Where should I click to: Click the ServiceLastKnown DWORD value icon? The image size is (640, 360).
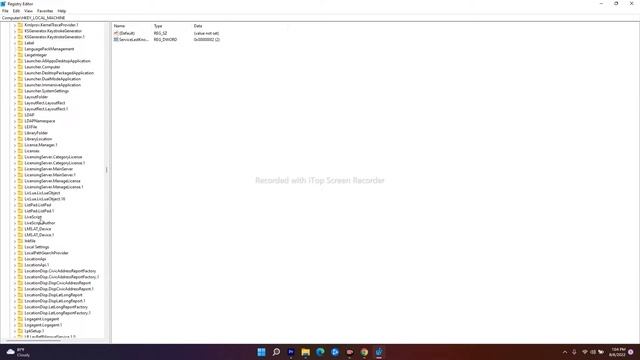point(116,40)
